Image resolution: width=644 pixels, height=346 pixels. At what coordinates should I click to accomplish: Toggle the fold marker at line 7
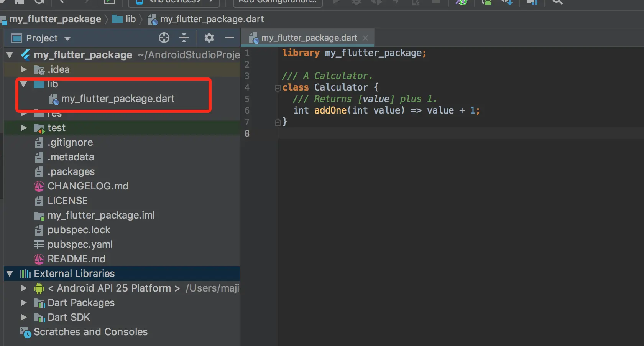coord(278,122)
